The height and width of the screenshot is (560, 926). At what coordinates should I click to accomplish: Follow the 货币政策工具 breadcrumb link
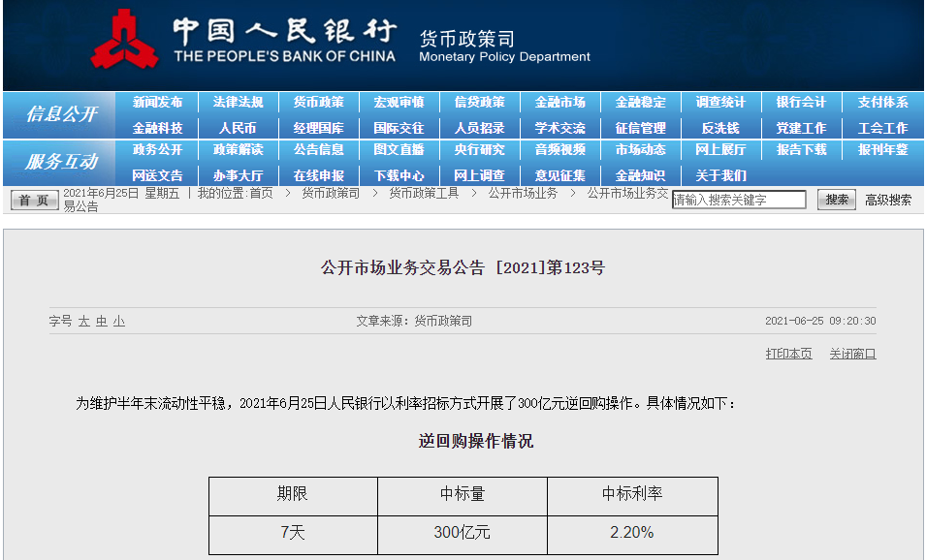tap(424, 193)
